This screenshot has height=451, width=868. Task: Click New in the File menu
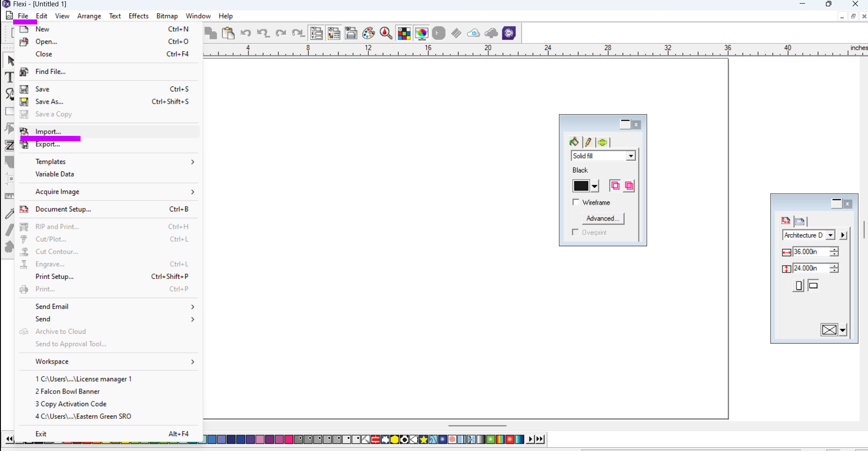108,29
